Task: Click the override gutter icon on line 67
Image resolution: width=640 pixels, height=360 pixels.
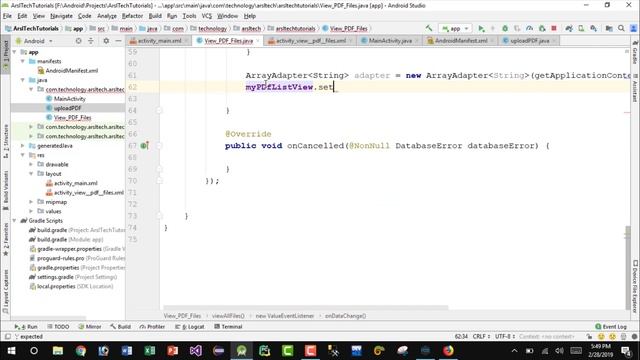Action: pos(144,145)
